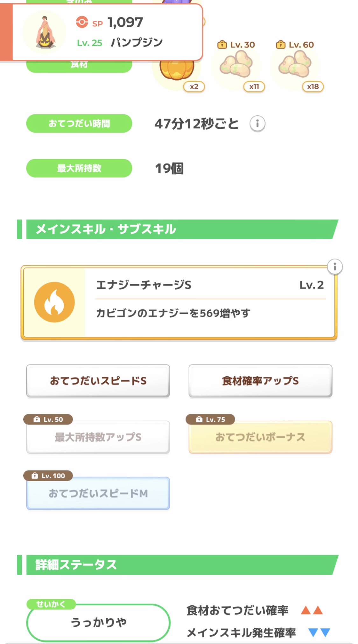Tap the メインスキル・サブスキル section header
The image size is (358, 644).
(178, 229)
